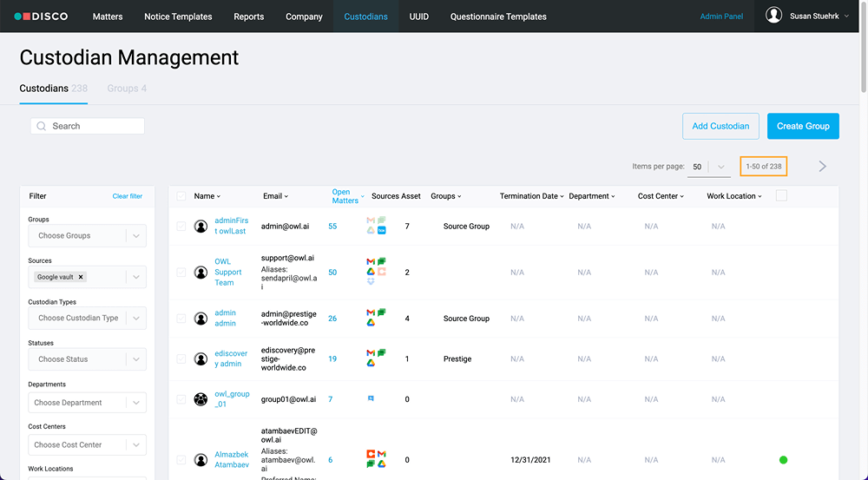Click Susan Stuehrk's profile avatar icon
Viewport: 868px width, 480px height.
click(x=773, y=16)
